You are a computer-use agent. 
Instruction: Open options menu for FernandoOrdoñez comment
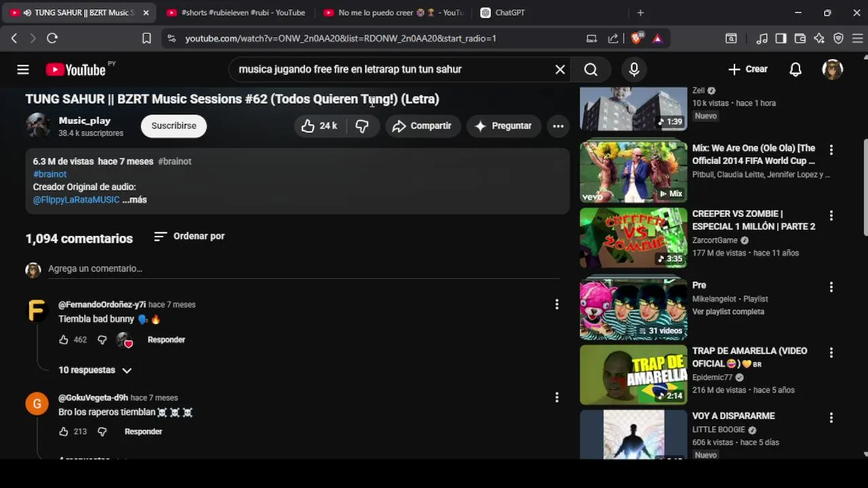(557, 305)
